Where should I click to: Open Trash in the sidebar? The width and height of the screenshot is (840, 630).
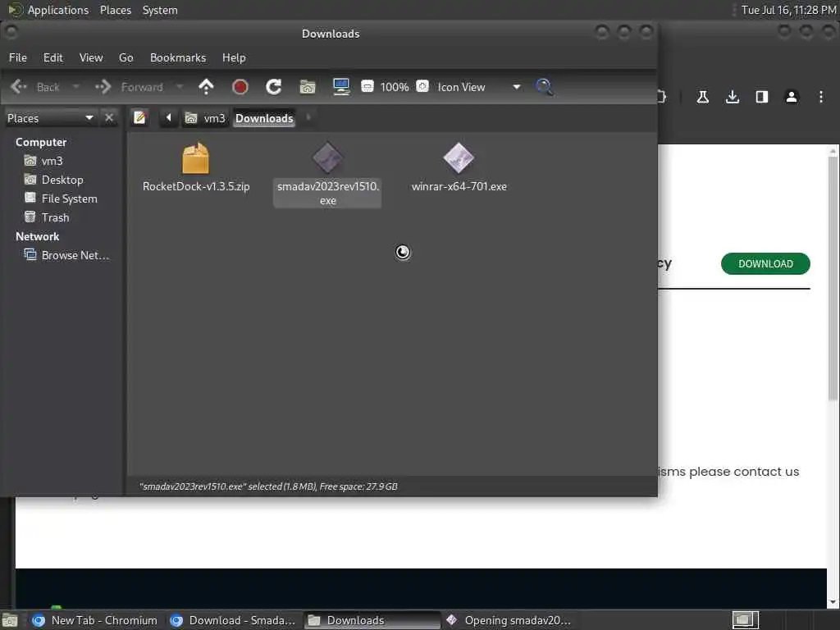(x=47, y=217)
